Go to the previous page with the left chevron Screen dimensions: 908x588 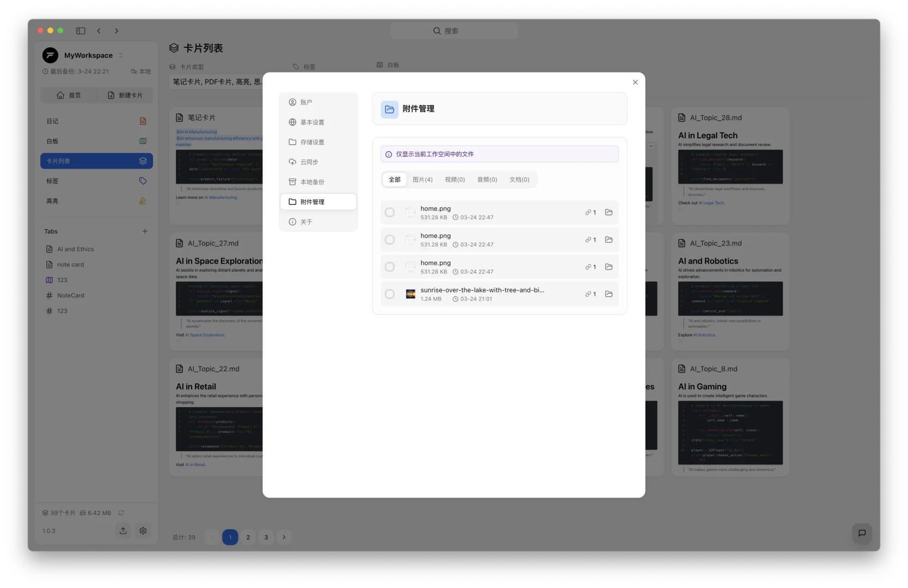point(212,537)
